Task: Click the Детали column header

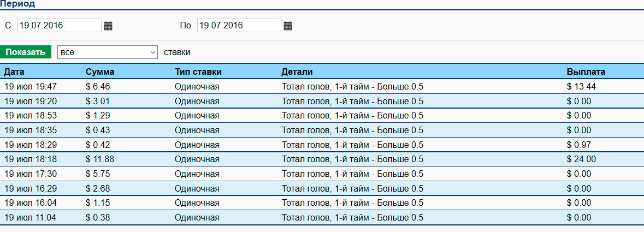Action: 297,72
